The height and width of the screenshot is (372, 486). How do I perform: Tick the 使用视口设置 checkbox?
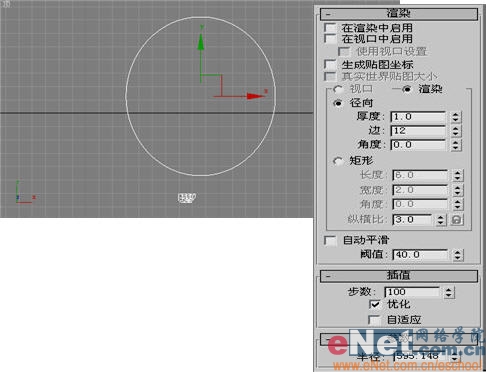[x=344, y=51]
